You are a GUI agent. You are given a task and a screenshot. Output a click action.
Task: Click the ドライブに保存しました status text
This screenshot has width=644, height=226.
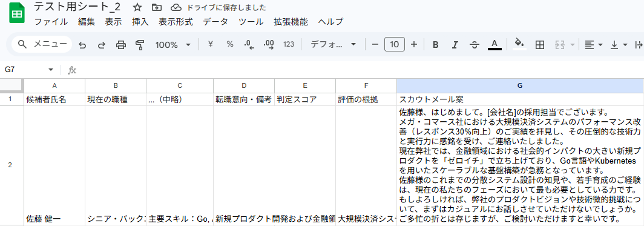(x=226, y=8)
